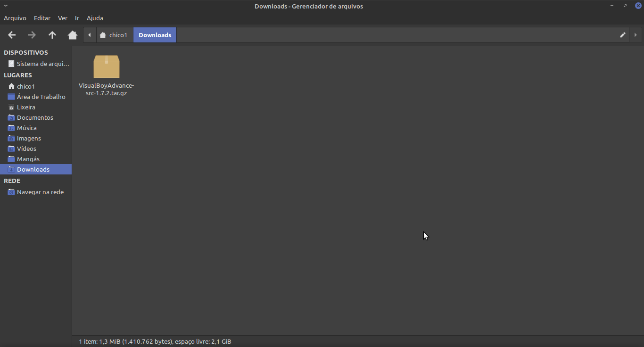The height and width of the screenshot is (347, 644).
Task: Close the file manager window
Action: [638, 6]
